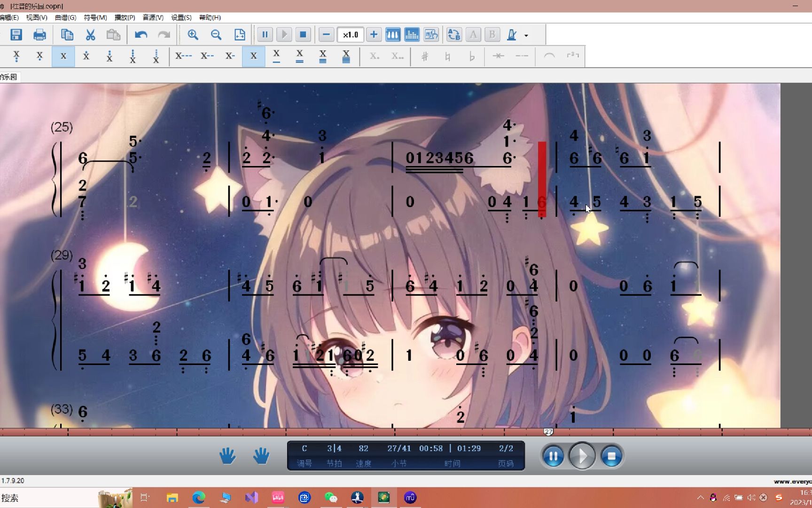
Task: Select the two-dots-above high octave note
Action: click(109, 56)
